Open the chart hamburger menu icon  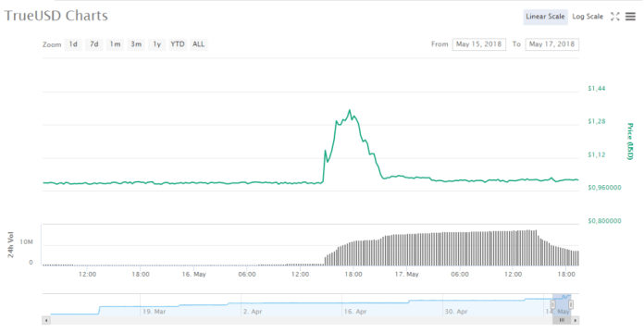click(630, 17)
